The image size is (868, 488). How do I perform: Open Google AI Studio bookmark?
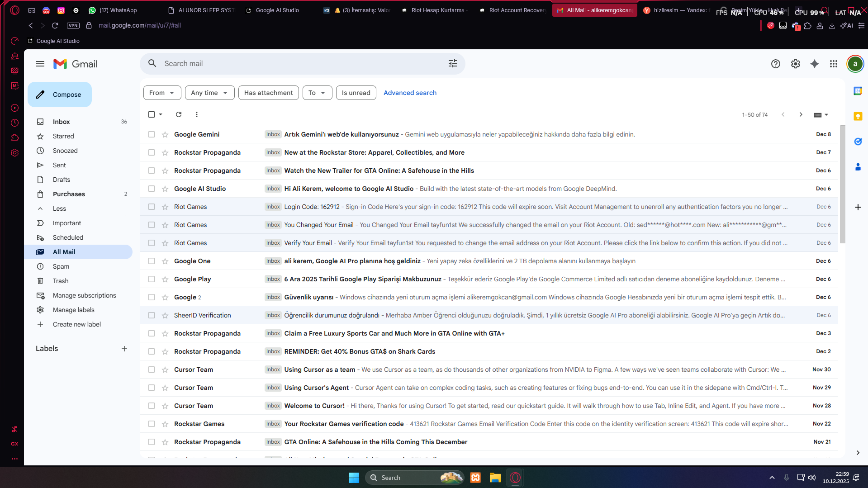pyautogui.click(x=53, y=41)
